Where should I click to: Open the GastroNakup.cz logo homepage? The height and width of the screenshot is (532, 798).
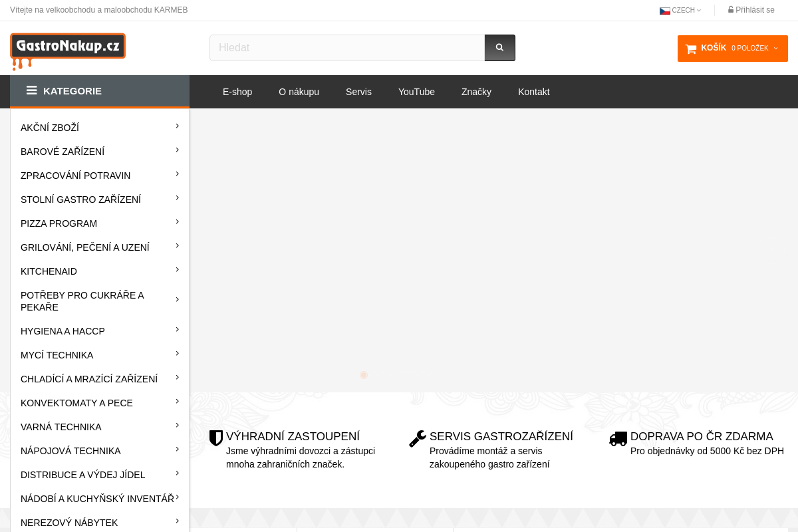68,51
